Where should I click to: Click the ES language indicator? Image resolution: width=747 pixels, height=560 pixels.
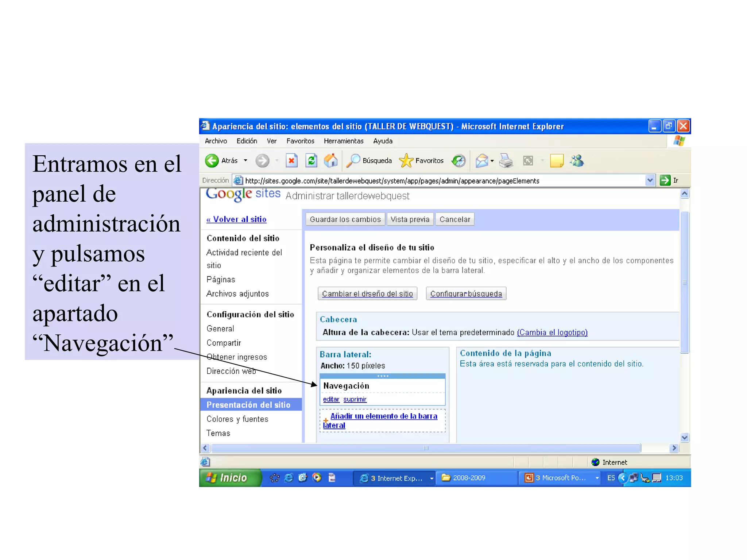tap(611, 478)
